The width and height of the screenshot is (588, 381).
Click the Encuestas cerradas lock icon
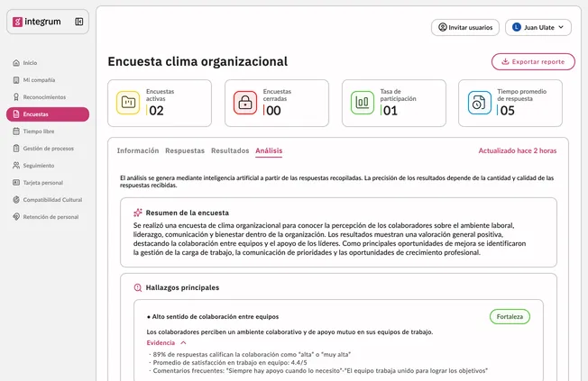245,103
